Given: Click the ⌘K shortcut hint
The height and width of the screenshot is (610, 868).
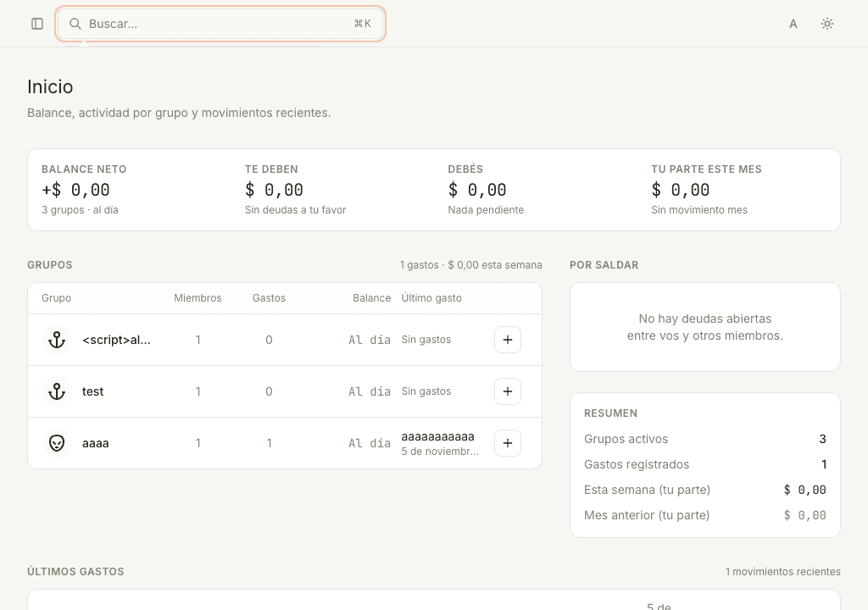Looking at the screenshot, I should coord(363,24).
